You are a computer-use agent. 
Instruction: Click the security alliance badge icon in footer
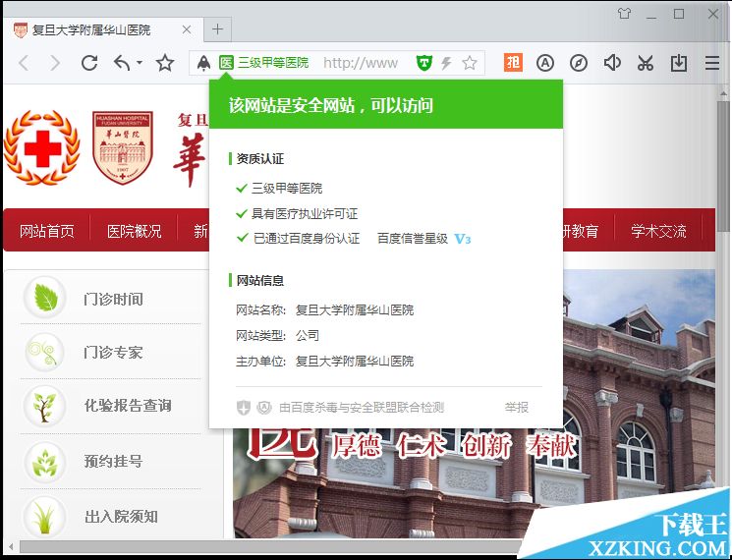[x=264, y=408]
